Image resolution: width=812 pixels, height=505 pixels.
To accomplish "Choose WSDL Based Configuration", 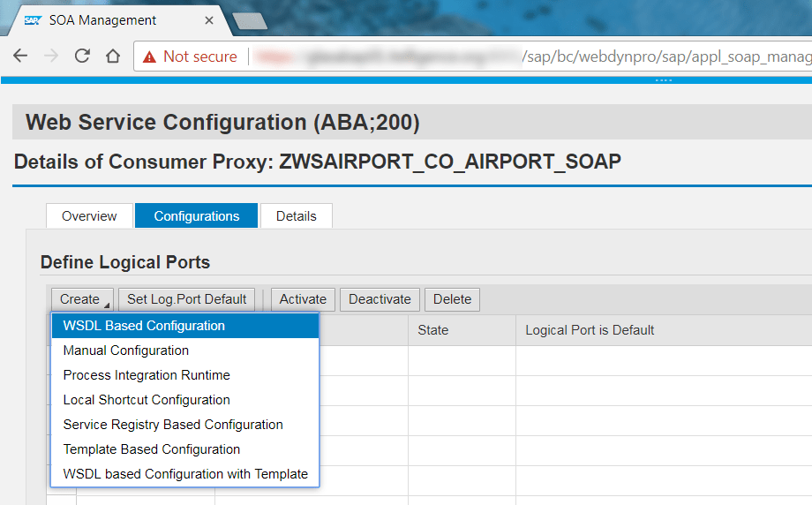I will pyautogui.click(x=184, y=326).
